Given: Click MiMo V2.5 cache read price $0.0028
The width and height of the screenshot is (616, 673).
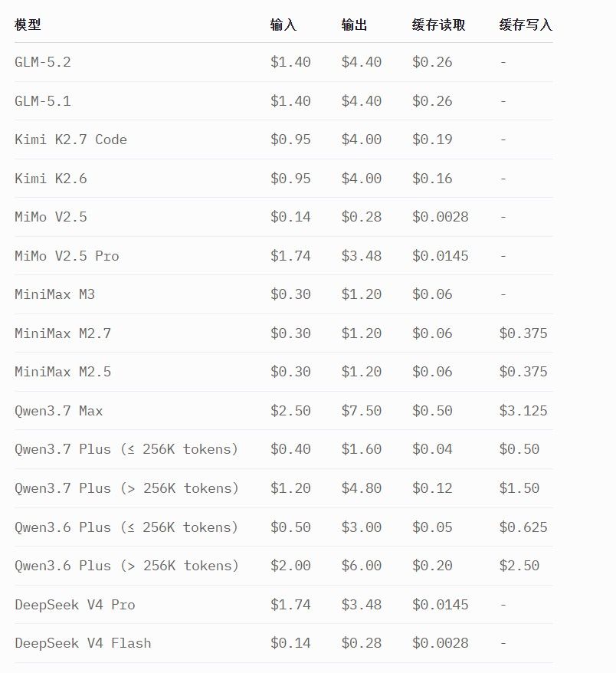Looking at the screenshot, I should click(x=440, y=217).
